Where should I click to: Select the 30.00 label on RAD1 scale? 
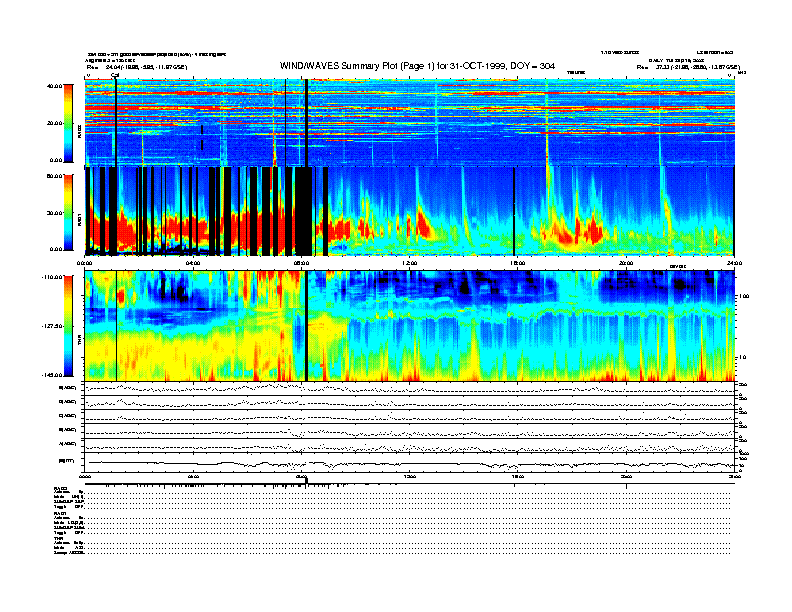coord(55,213)
